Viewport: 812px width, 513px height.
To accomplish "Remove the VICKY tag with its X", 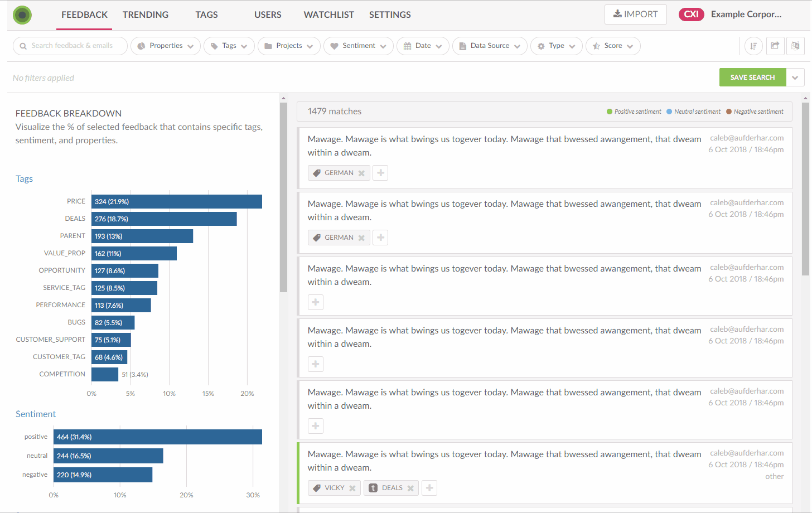I will coord(352,488).
